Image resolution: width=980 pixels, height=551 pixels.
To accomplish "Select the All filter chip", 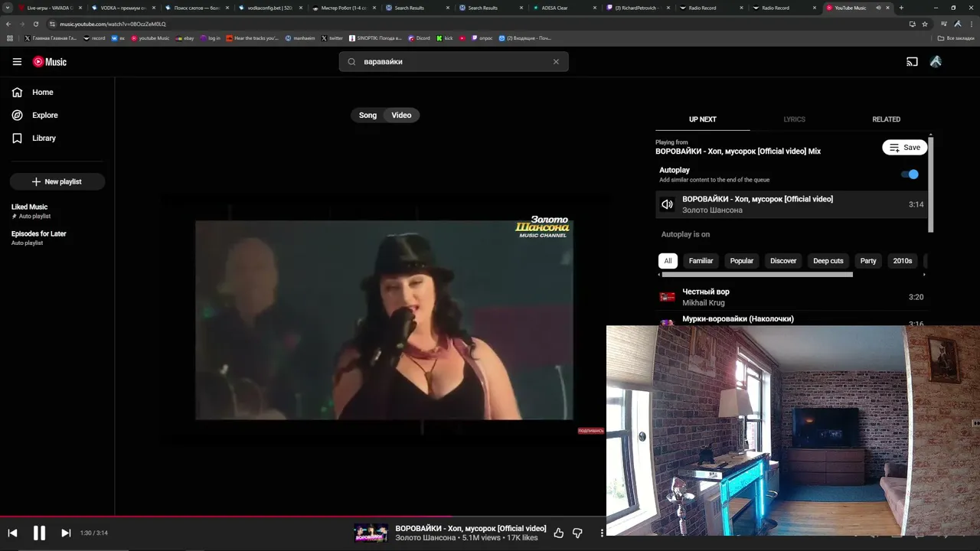I will [x=668, y=261].
